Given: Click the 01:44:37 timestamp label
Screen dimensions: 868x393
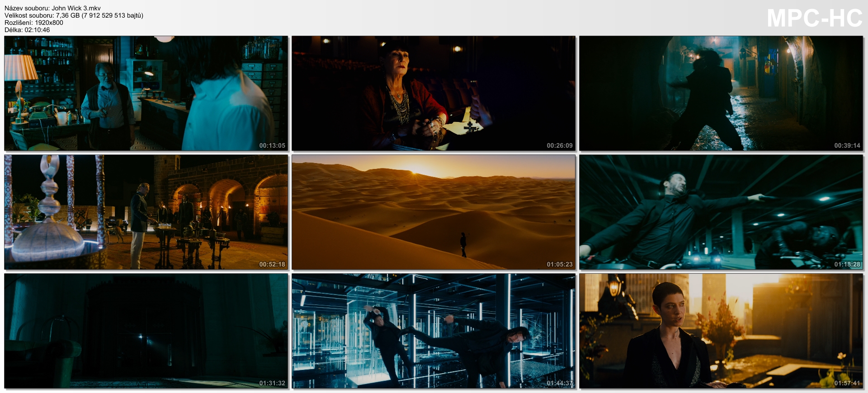Looking at the screenshot, I should pyautogui.click(x=560, y=383).
